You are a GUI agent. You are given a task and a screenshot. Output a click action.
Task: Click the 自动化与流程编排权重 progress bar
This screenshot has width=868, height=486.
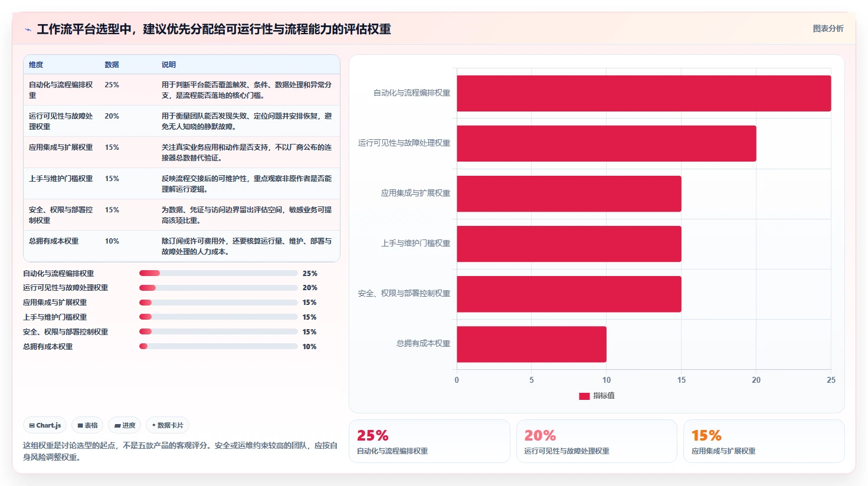(218, 273)
